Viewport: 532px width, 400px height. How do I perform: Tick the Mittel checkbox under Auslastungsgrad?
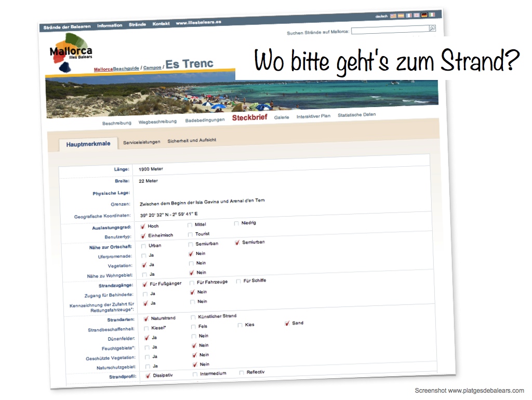pos(190,225)
